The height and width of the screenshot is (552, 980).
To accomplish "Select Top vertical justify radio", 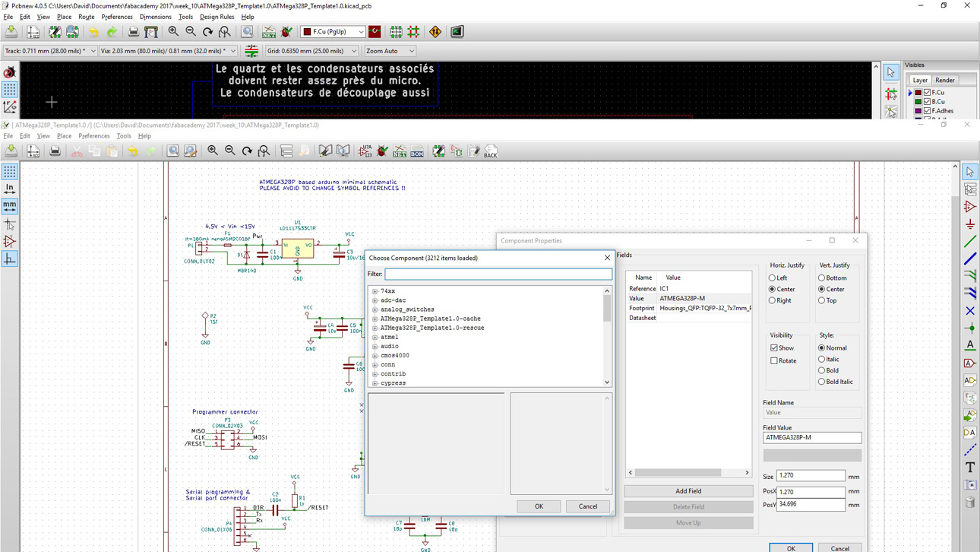I will tap(822, 300).
